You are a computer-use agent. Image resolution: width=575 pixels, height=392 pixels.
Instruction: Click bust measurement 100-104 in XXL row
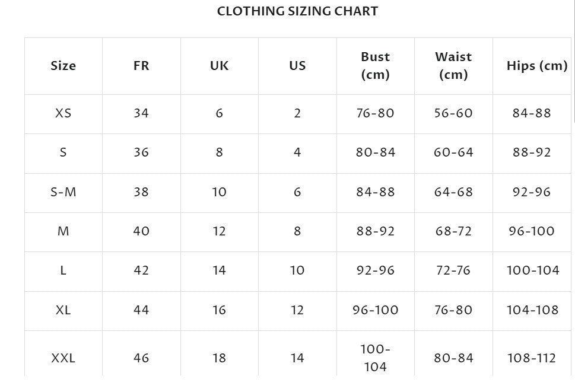coord(376,358)
